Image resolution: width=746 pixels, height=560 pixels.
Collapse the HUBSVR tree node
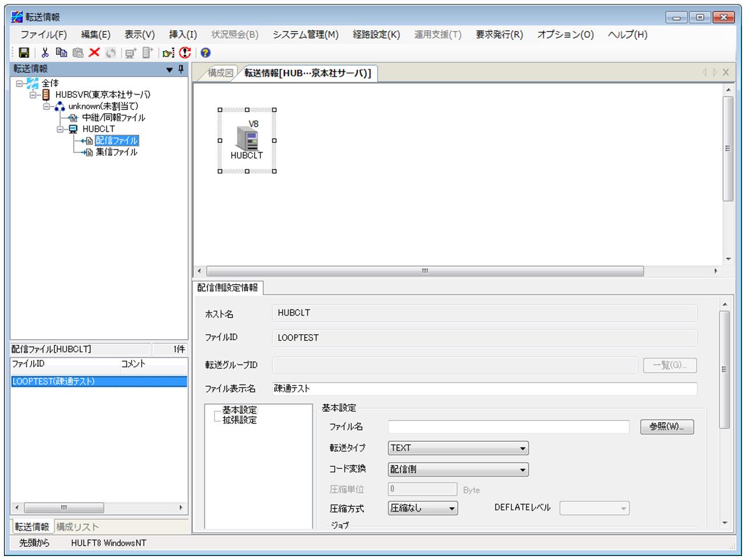[33, 95]
